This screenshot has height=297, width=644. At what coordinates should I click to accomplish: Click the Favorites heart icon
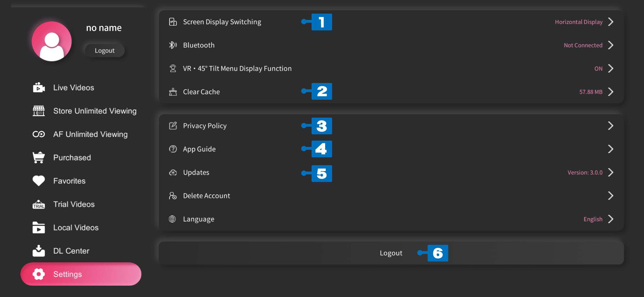(x=39, y=181)
